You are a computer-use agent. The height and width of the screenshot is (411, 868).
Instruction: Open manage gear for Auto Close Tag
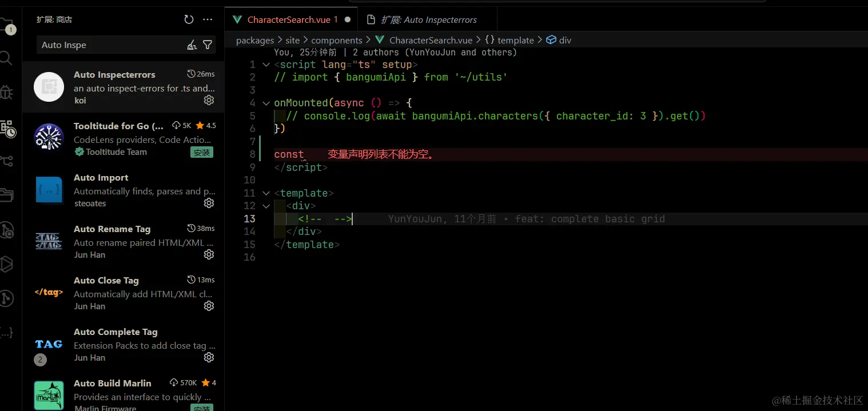209,306
